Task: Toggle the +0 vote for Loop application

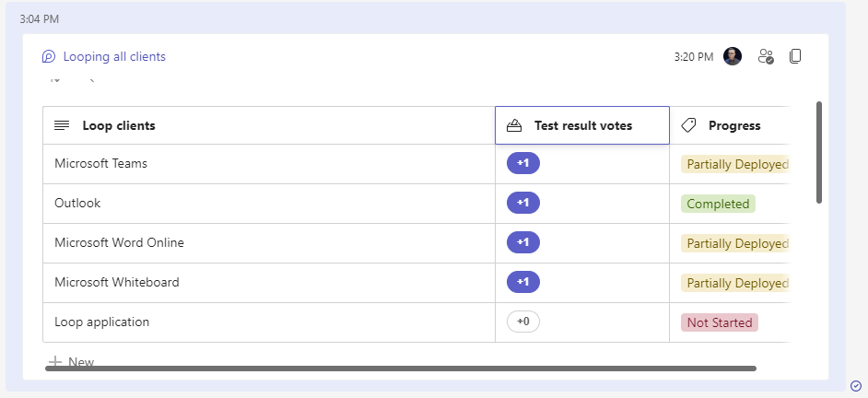Action: pos(522,322)
